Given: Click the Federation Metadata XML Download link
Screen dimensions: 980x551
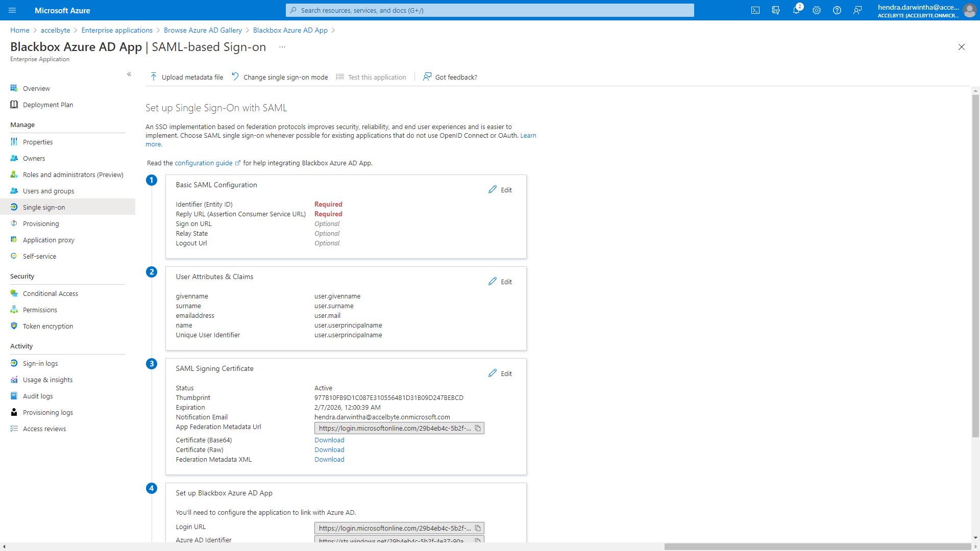Looking at the screenshot, I should click(x=329, y=460).
